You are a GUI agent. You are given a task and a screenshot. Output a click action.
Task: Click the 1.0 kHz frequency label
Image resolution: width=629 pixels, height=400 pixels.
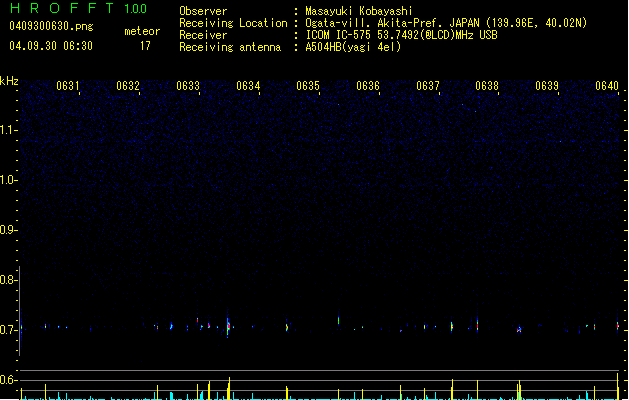[8, 180]
